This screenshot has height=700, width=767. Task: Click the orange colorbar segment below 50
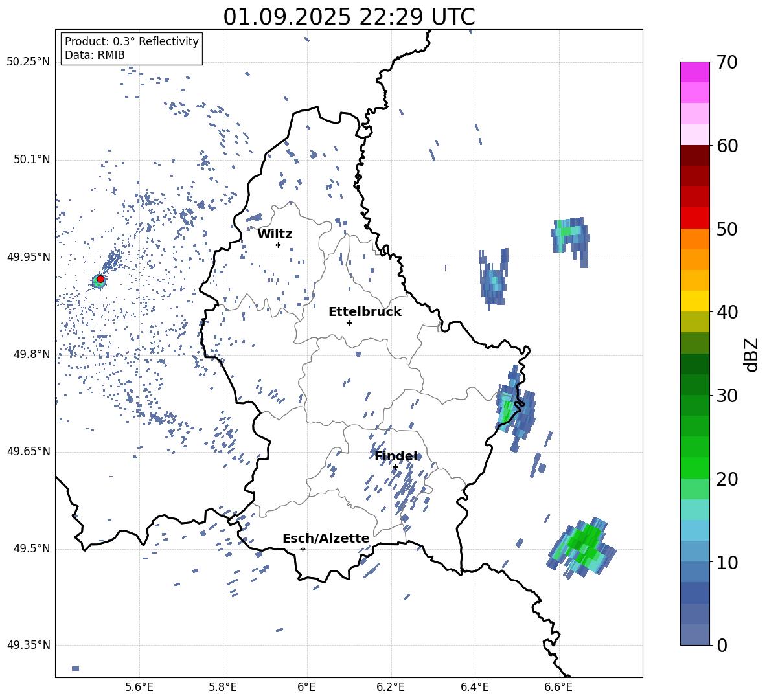click(695, 239)
